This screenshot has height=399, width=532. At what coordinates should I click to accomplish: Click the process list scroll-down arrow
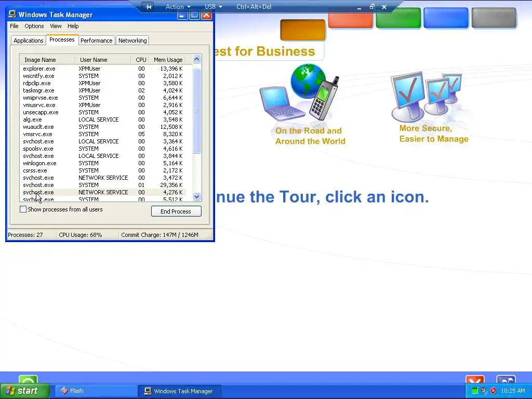196,196
